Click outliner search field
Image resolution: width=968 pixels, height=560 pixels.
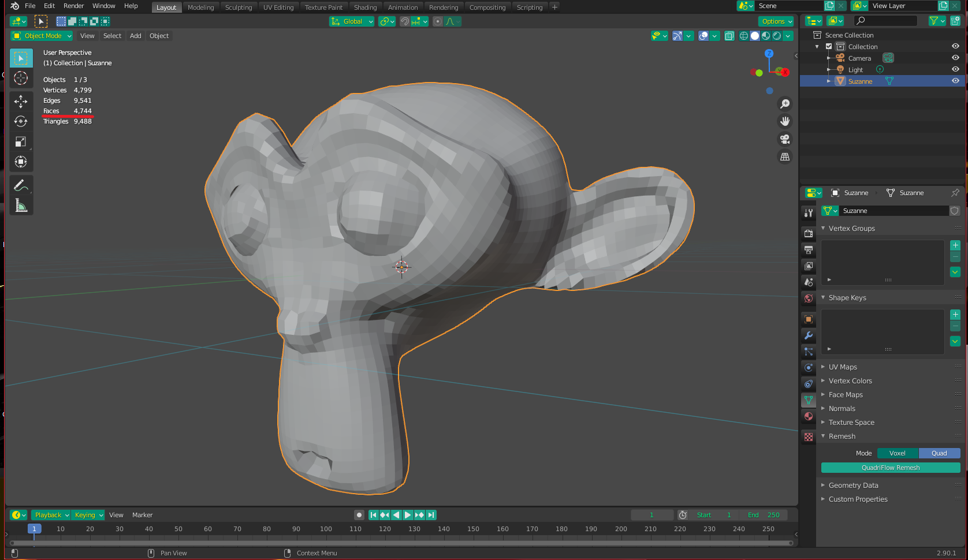tap(885, 21)
